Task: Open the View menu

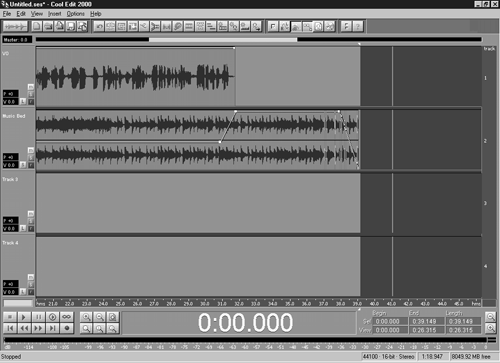Action: click(37, 14)
